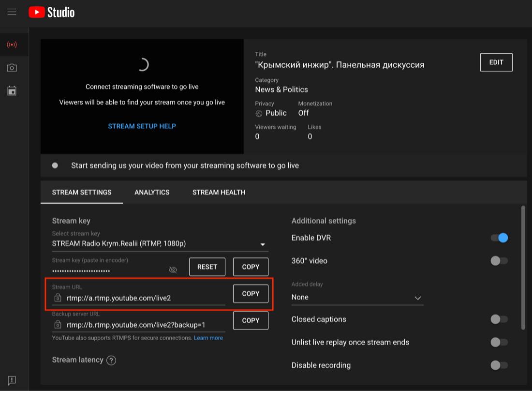The image size is (532, 393).
Task: Click the stream title "Крымский инжир". Панельная дискуссия
Action: click(x=340, y=65)
